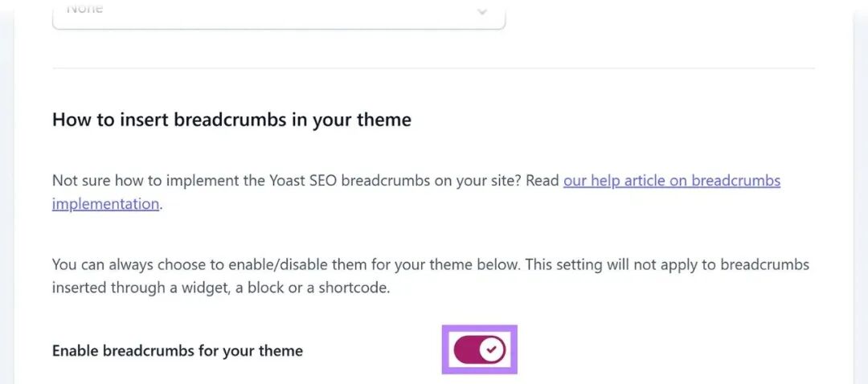This screenshot has width=868, height=384.
Task: Click the underlined word "implementation"
Action: click(105, 204)
